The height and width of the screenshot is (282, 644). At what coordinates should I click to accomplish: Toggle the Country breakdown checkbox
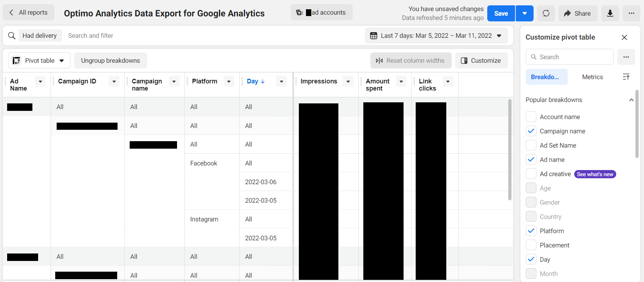pos(531,217)
